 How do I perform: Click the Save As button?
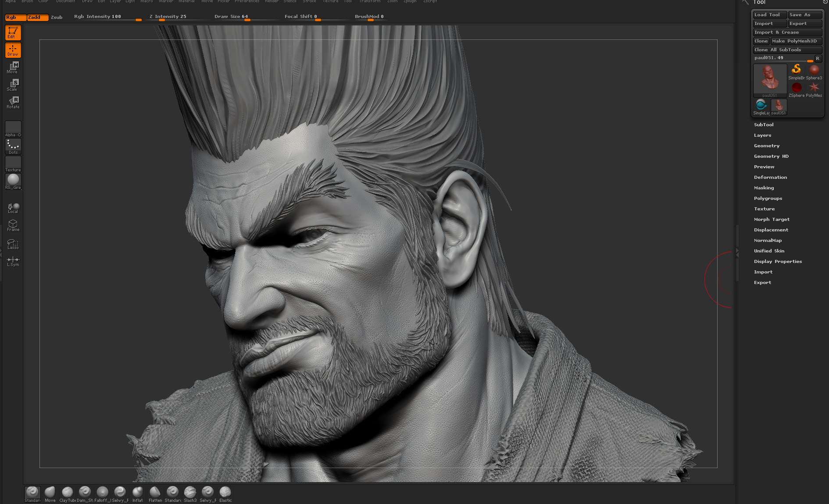[x=805, y=15]
